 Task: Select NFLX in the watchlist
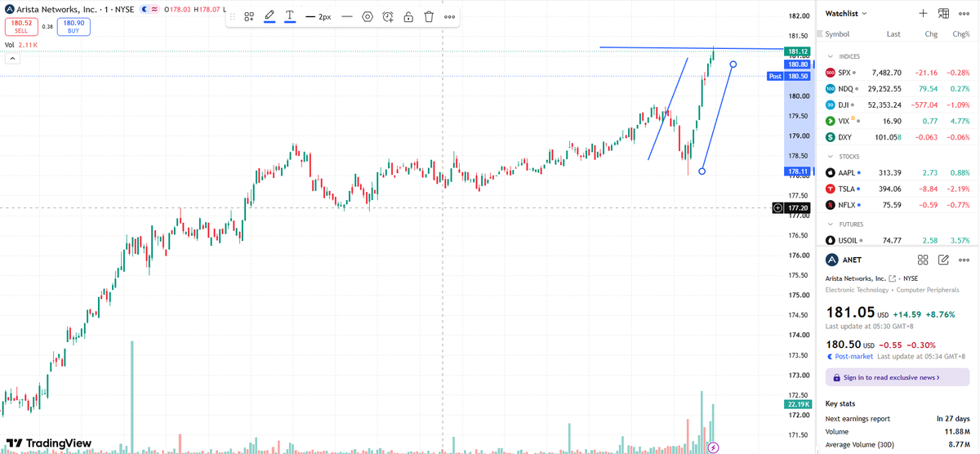(x=898, y=205)
